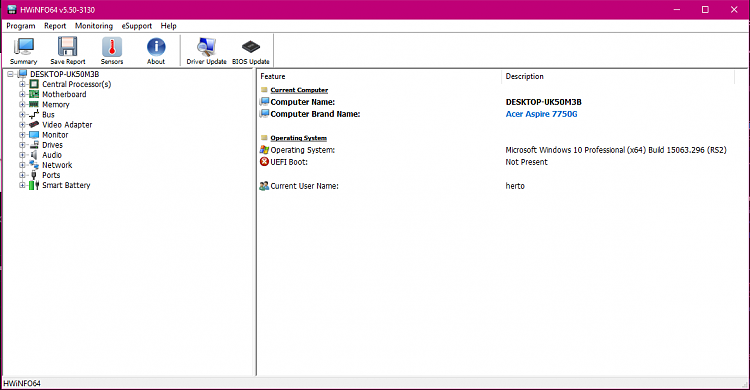The image size is (750, 390).
Task: Launch Driver Update from toolbar
Action: tap(206, 51)
